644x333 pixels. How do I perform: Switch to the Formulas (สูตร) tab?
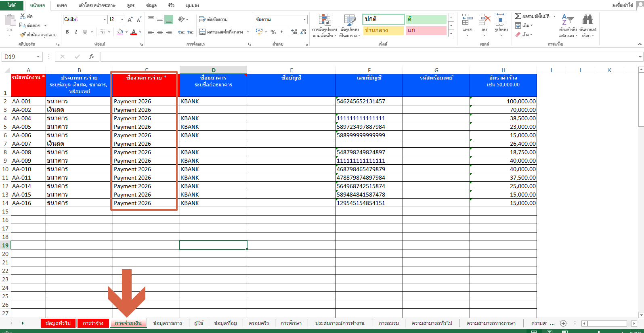click(131, 6)
